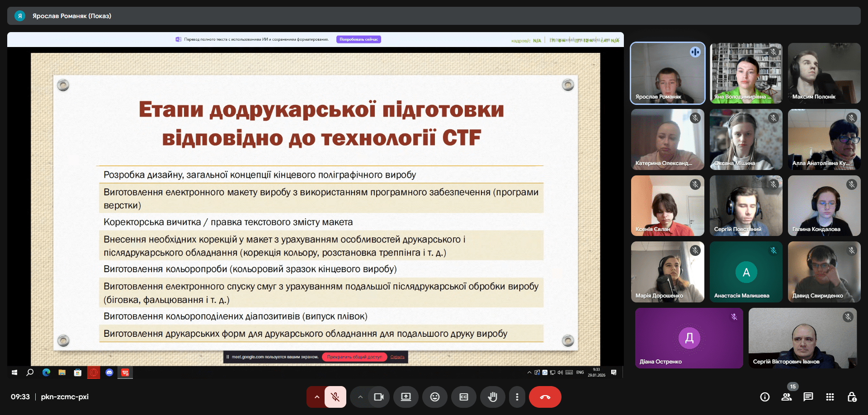Leave the call with the red button
This screenshot has width=868, height=415.
[545, 397]
